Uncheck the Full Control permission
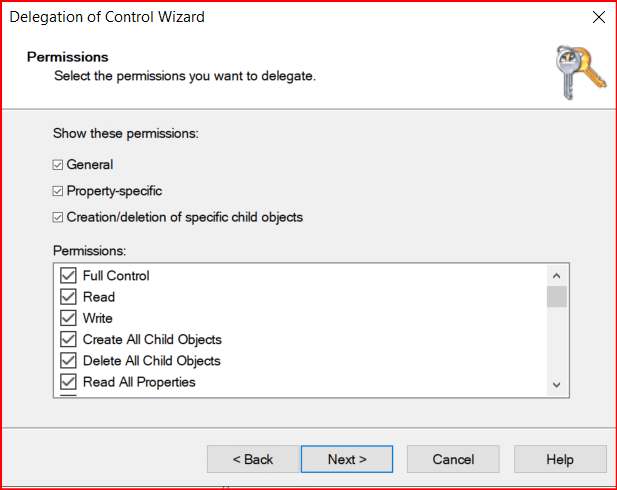 [x=69, y=276]
